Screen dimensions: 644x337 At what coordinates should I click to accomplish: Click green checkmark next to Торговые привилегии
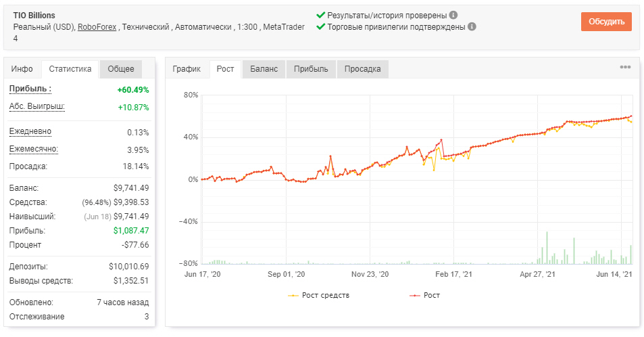[321, 27]
